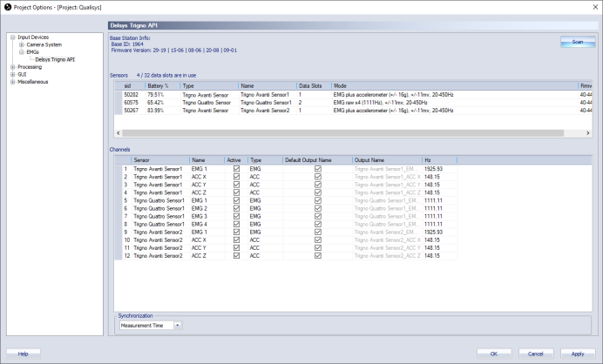This screenshot has width=603, height=364.
Task: Click the Help button
Action: (x=23, y=354)
